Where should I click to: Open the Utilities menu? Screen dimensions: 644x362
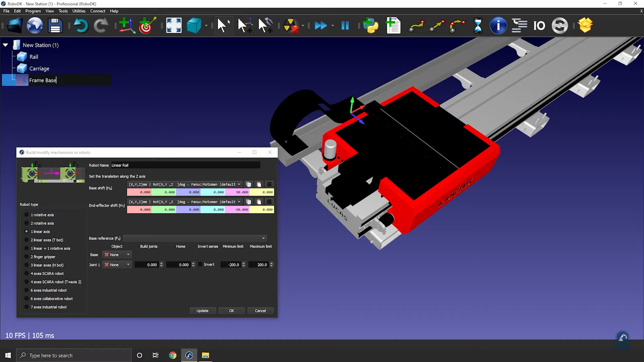[79, 11]
